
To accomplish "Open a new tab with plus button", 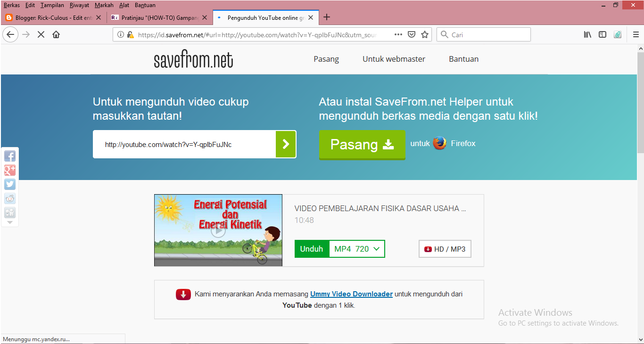I will (326, 17).
